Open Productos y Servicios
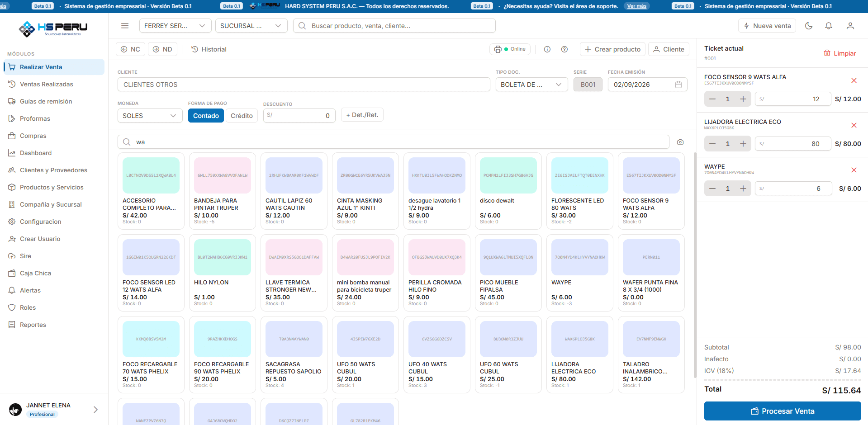The height and width of the screenshot is (425, 868). pos(54,187)
